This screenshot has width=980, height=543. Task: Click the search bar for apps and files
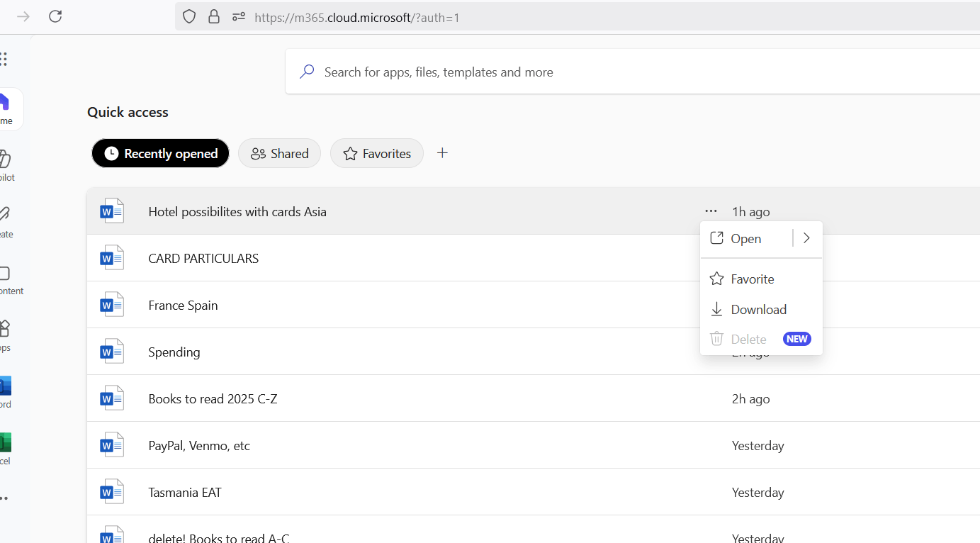(x=496, y=72)
